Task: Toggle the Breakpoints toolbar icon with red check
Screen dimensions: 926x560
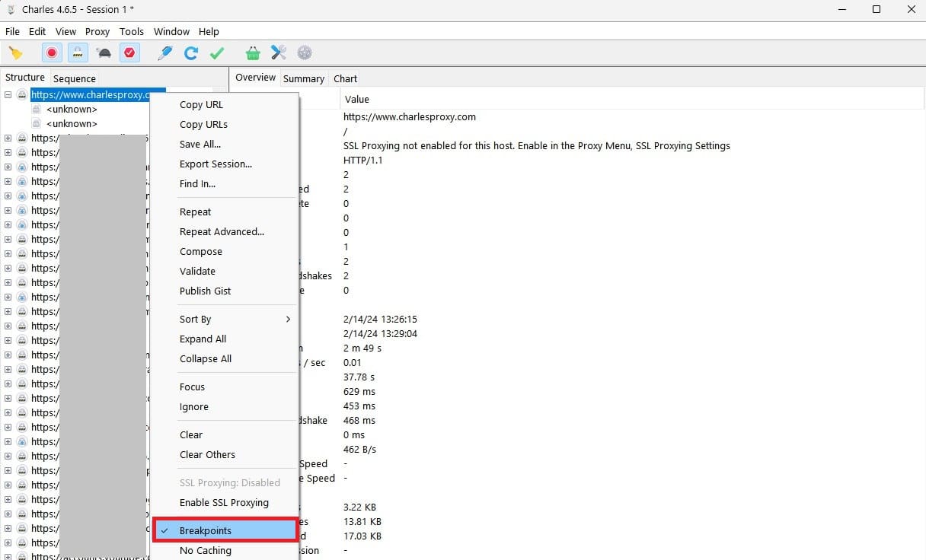Action: tap(129, 52)
